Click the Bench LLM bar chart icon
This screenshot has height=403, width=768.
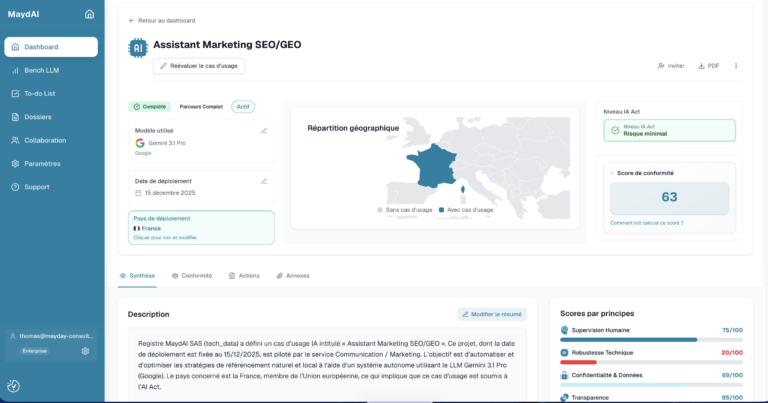[15, 71]
